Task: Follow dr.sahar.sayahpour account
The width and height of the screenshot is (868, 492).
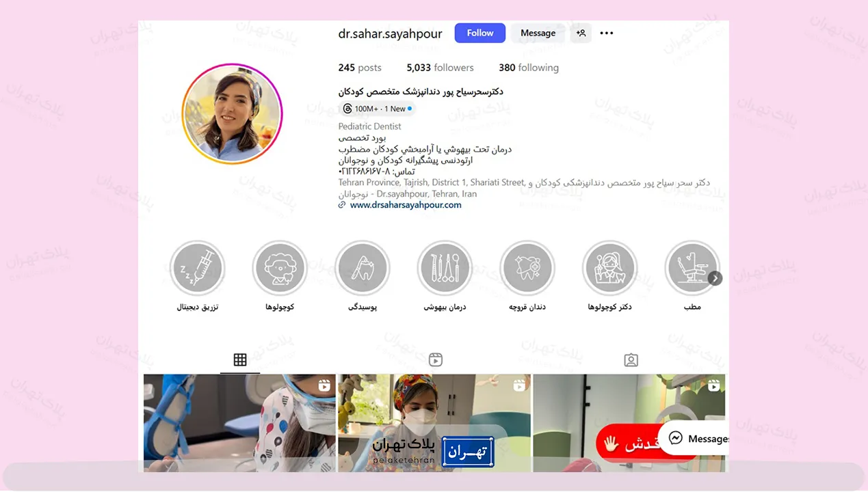Action: point(479,33)
